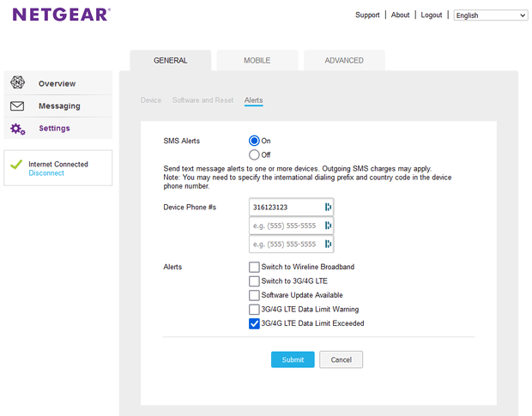The width and height of the screenshot is (532, 416).
Task: Click the 'Device Phone #s' label
Action: pos(190,208)
